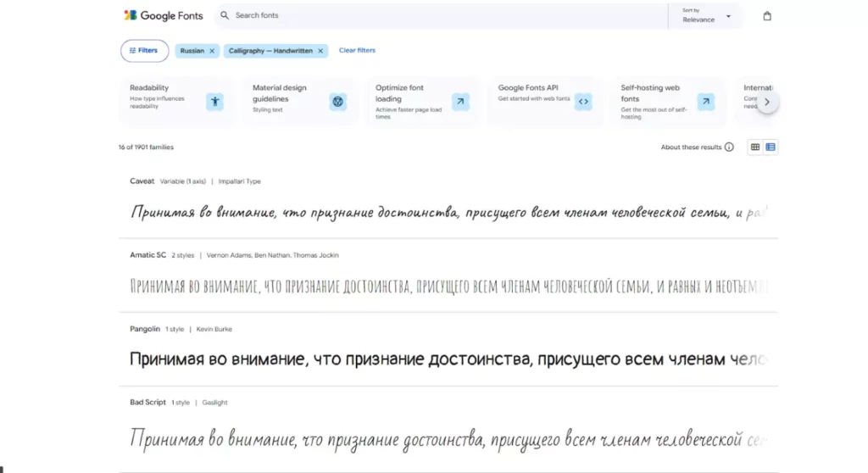Open the Readability card title
868x473 pixels.
click(x=149, y=87)
